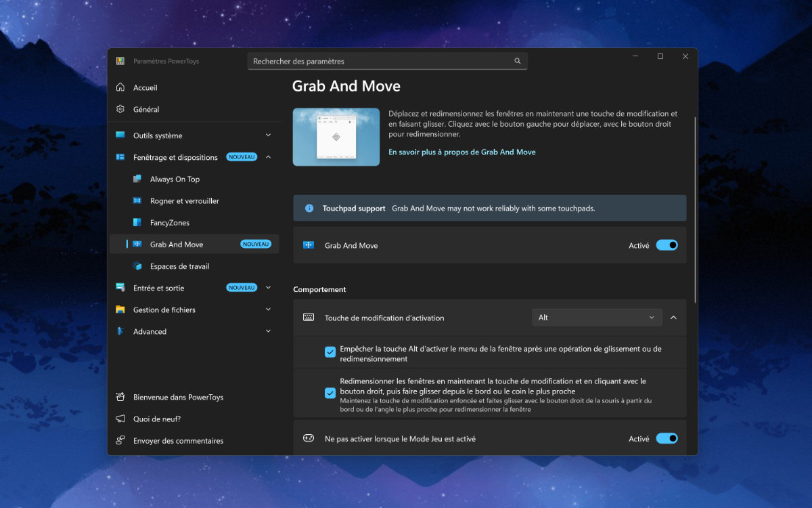Viewport: 812px width, 508px height.
Task: Uncheck Empêcher la touche Alt checkbox
Action: 330,352
